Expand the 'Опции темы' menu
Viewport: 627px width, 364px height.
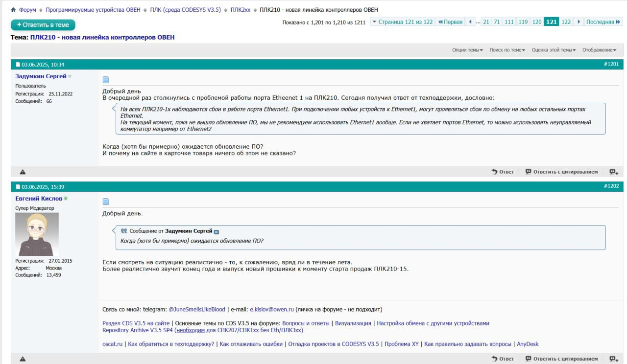pos(467,50)
